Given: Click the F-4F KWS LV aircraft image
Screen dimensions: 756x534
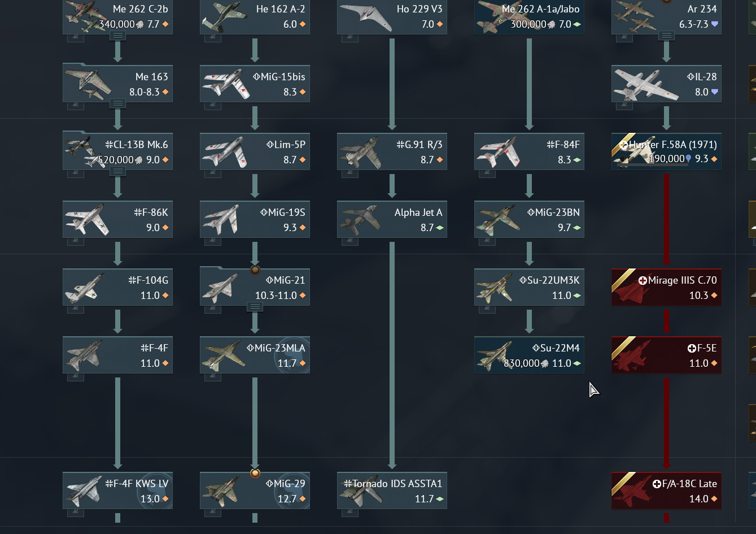Looking at the screenshot, I should 84,490.
